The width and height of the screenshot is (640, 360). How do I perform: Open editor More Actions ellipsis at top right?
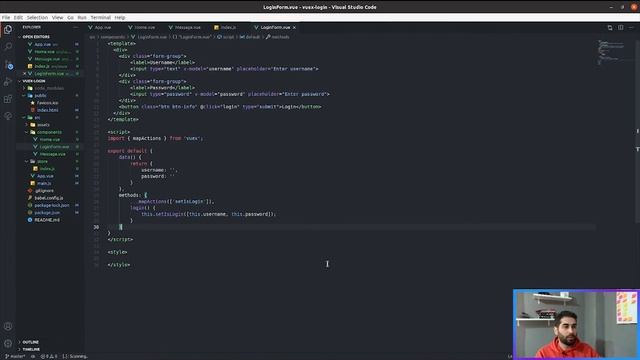631,28
